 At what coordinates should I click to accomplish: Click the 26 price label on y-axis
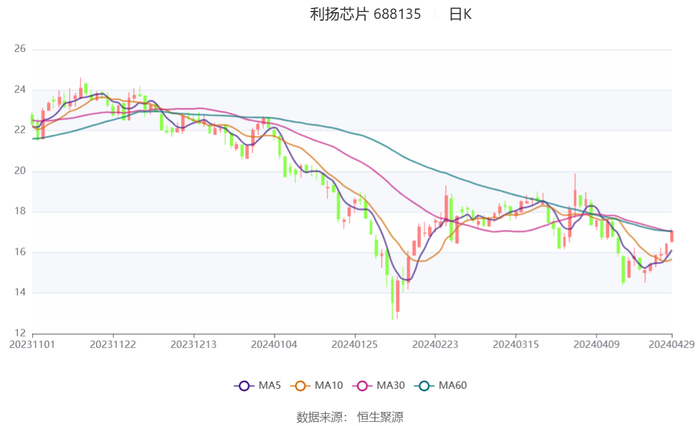tap(19, 48)
